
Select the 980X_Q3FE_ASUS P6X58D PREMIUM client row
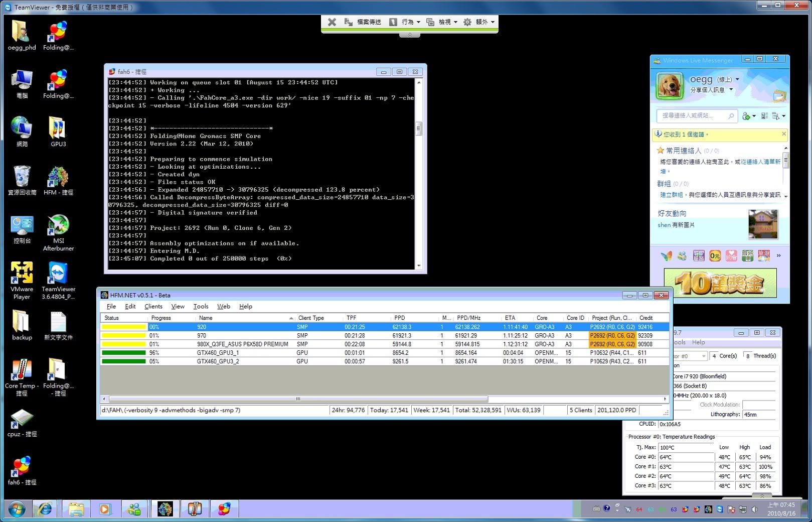(384, 344)
